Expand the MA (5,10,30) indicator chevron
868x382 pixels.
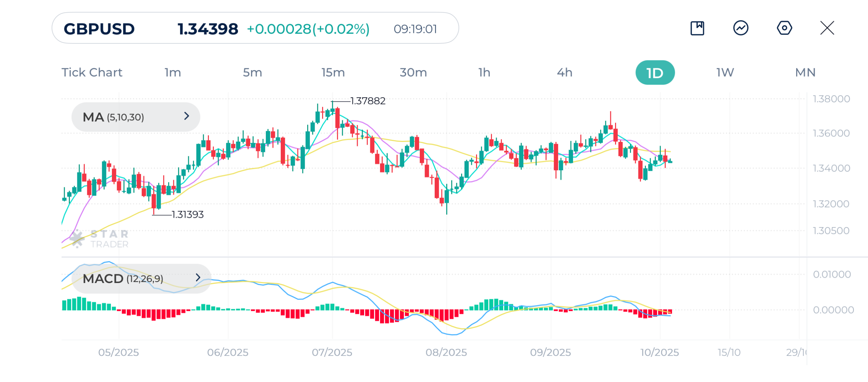click(x=186, y=116)
